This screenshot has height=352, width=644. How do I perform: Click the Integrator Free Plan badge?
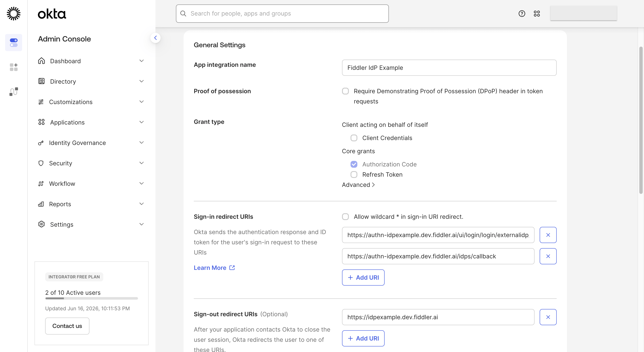74,277
